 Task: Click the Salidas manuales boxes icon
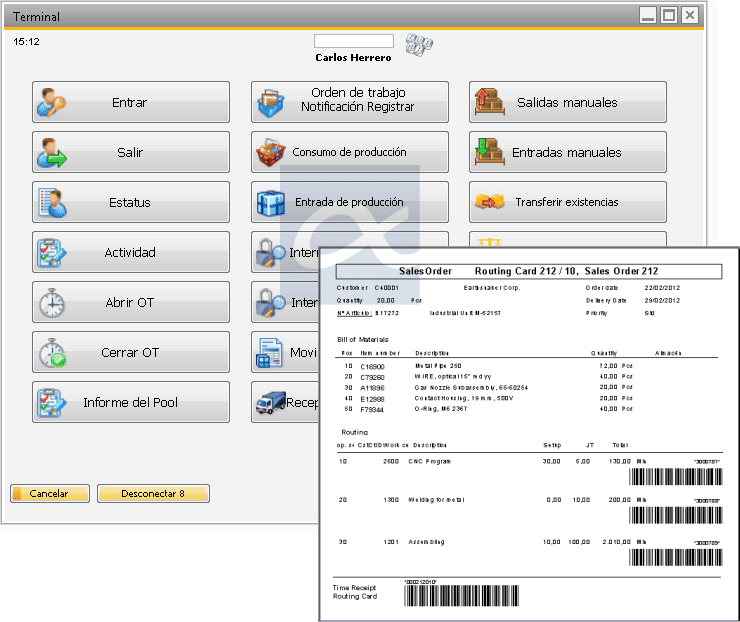coord(488,102)
